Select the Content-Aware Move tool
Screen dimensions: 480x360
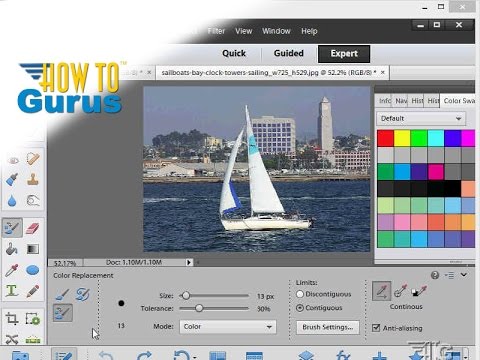click(12, 339)
